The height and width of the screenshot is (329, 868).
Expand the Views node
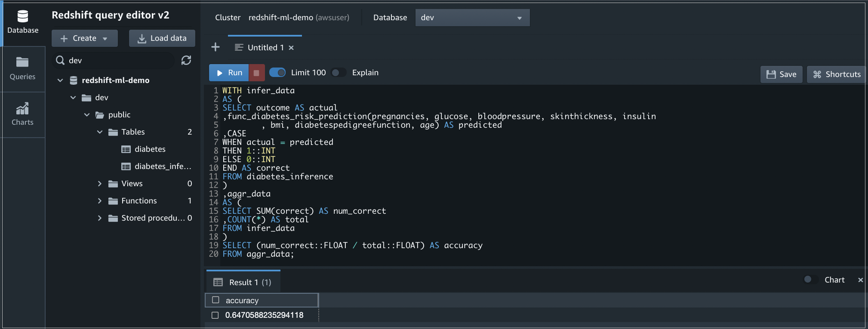(100, 184)
